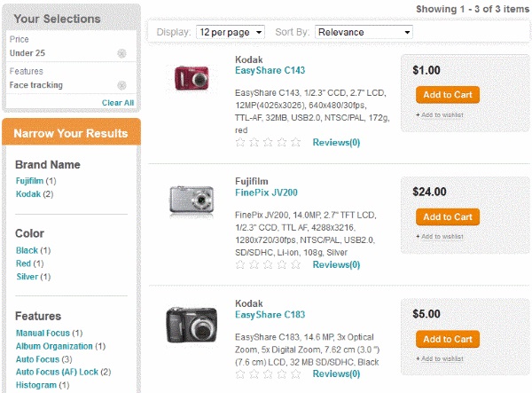Filter results by Fujifilm brand
Image resolution: width=532 pixels, height=393 pixels.
(29, 181)
